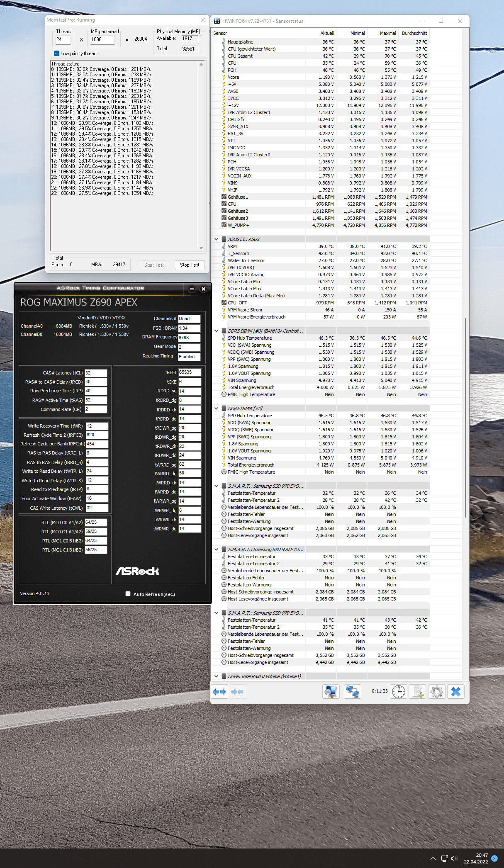Toggle Low priority threads checkbox
The height and width of the screenshot is (868, 504).
(56, 53)
